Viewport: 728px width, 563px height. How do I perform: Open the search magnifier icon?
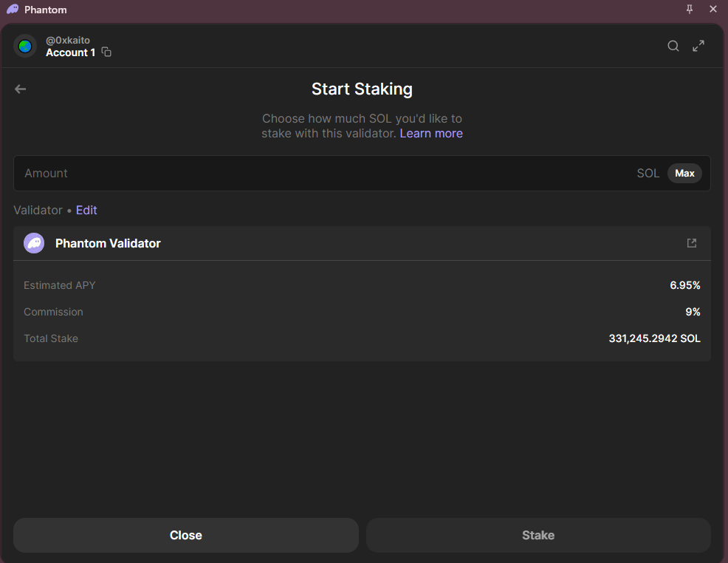click(673, 46)
